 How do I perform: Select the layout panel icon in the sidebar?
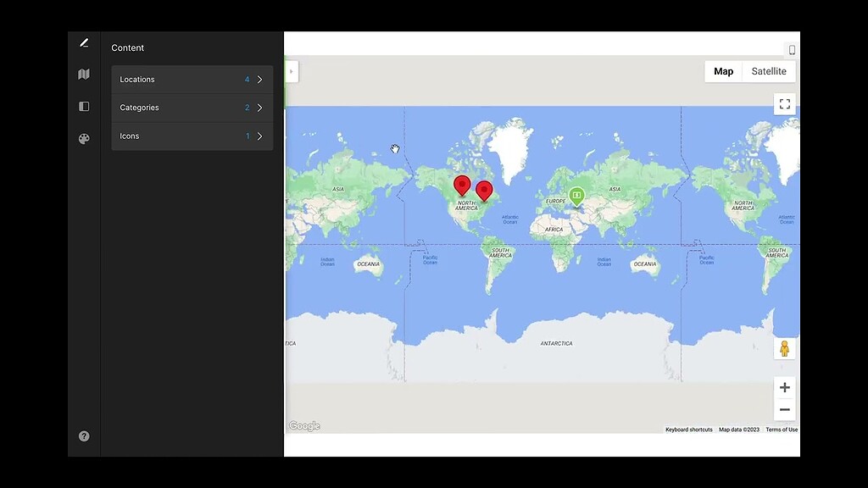pyautogui.click(x=83, y=106)
